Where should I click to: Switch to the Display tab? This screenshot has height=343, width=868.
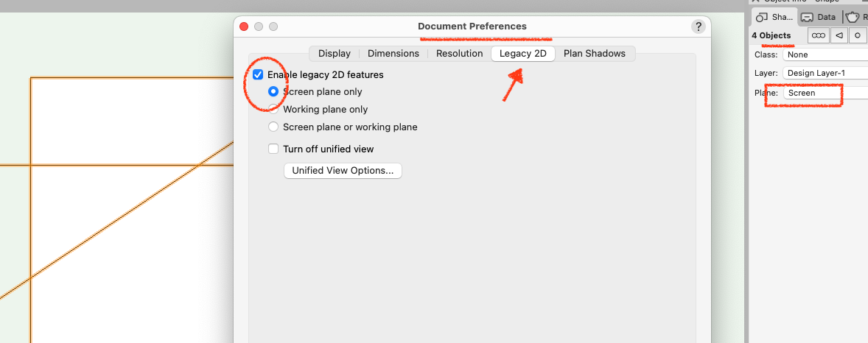(x=334, y=53)
